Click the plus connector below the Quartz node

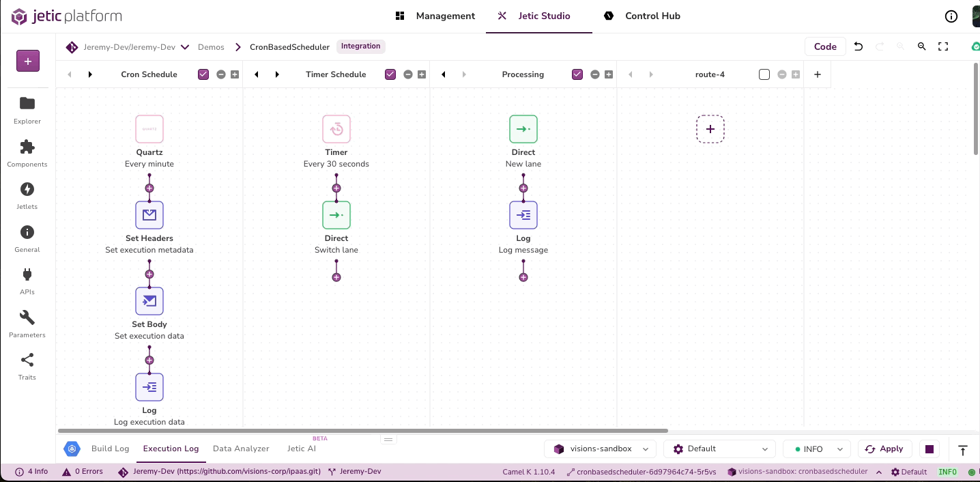(149, 188)
